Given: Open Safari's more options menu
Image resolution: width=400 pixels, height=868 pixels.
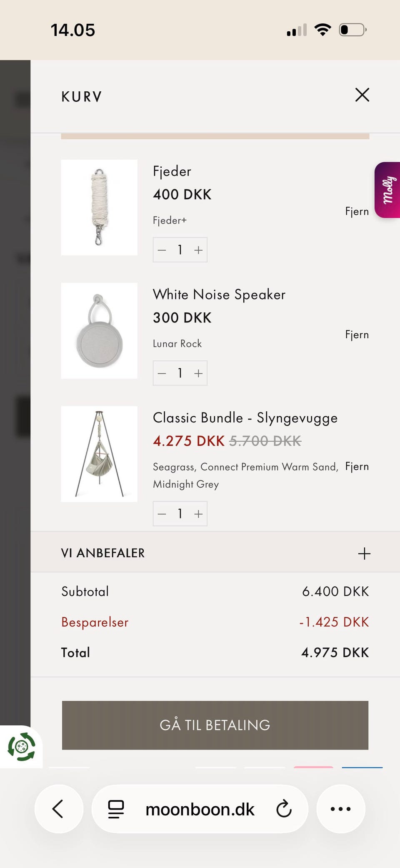Looking at the screenshot, I should coord(340,808).
